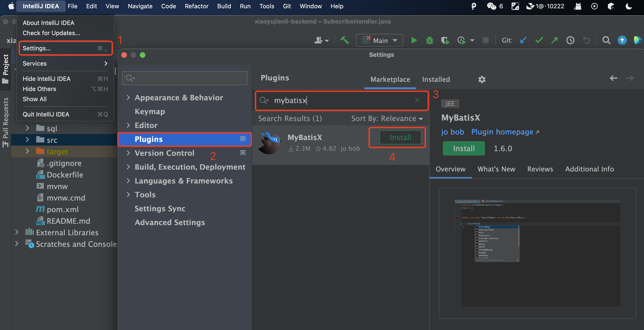Image resolution: width=644 pixels, height=330 pixels.
Task: Expand Appearance & Behavior settings section
Action: point(128,98)
